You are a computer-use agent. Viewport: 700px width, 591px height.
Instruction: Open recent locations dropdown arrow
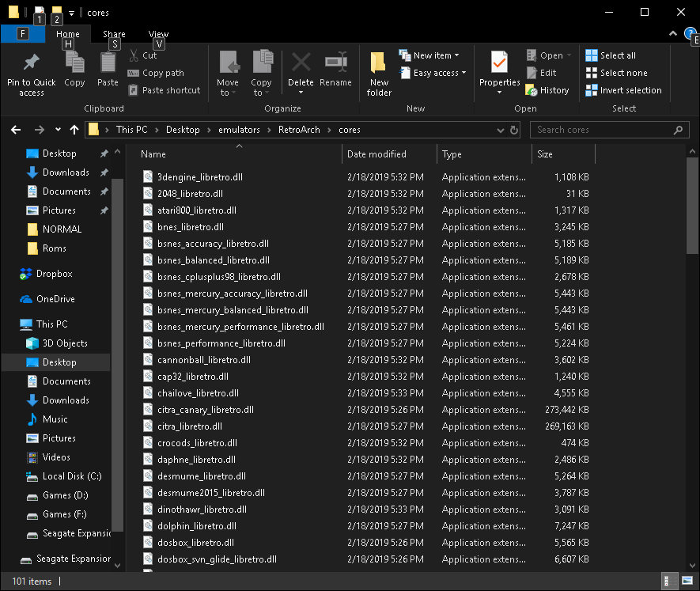58,130
